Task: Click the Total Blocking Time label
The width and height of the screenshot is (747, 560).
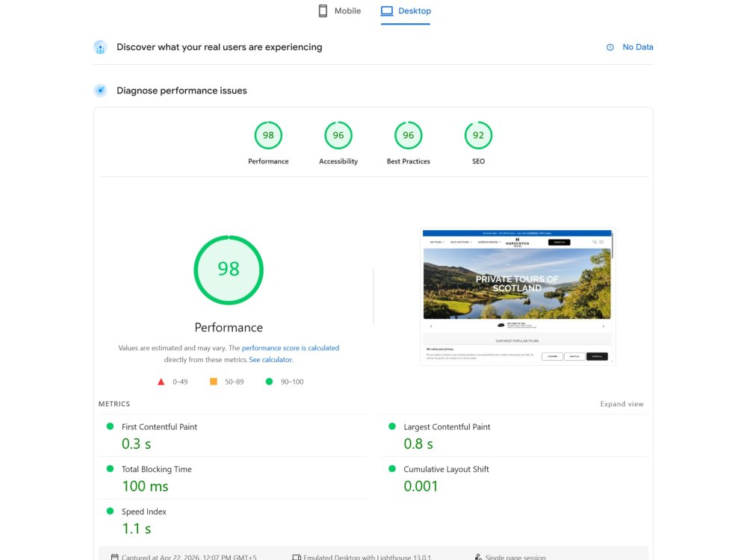Action: point(156,469)
